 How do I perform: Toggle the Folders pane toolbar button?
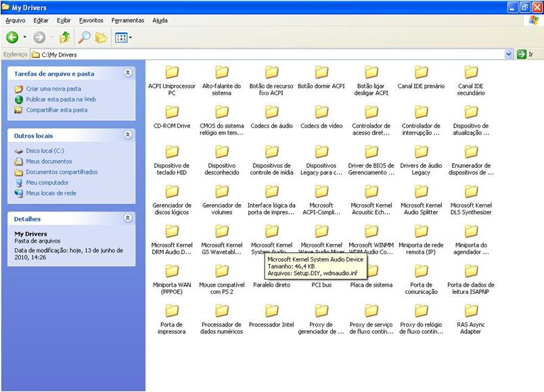[x=101, y=38]
